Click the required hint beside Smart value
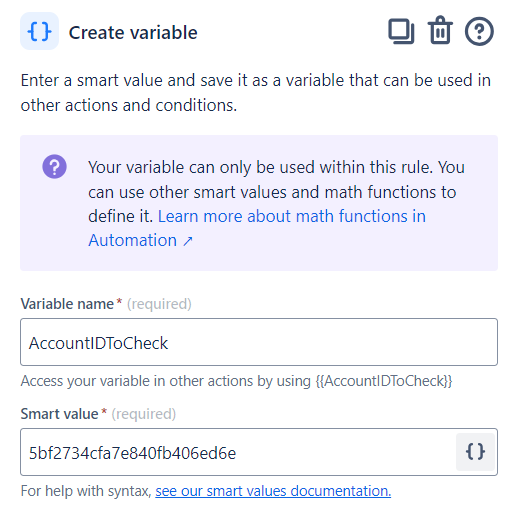The image size is (506, 517). click(x=144, y=414)
